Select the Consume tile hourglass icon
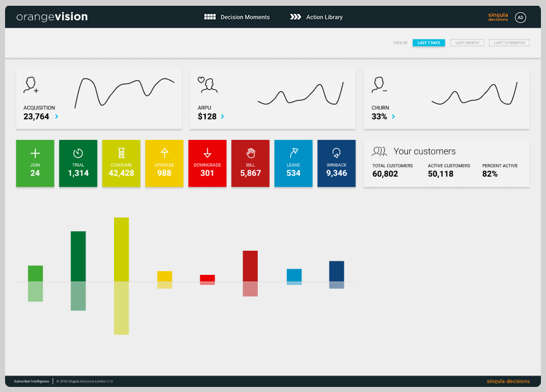Image resolution: width=546 pixels, height=392 pixels. click(x=121, y=153)
